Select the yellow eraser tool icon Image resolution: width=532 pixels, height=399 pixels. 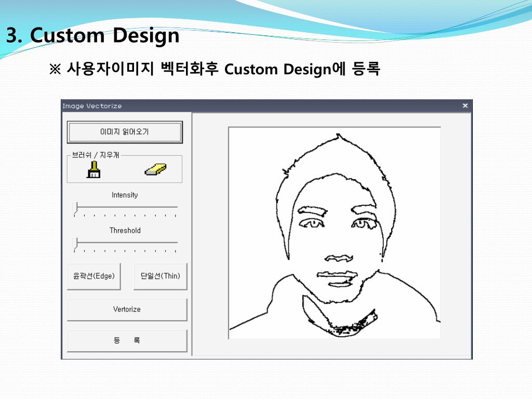click(x=155, y=169)
